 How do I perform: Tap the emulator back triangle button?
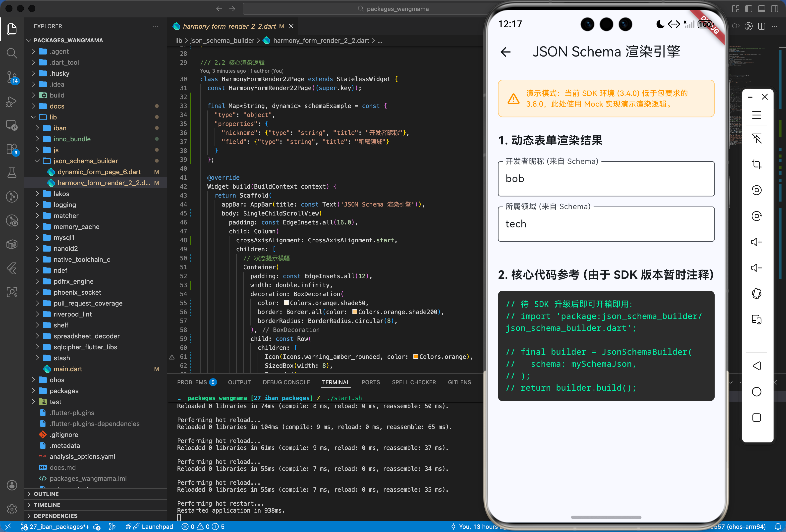point(757,366)
